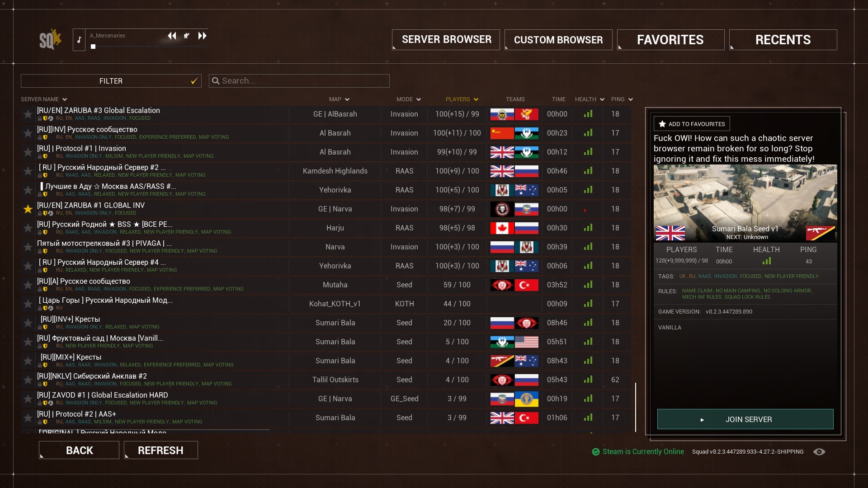Click the shield icon under ZARUBA #3 name
This screenshot has width=868, height=488.
click(x=45, y=118)
